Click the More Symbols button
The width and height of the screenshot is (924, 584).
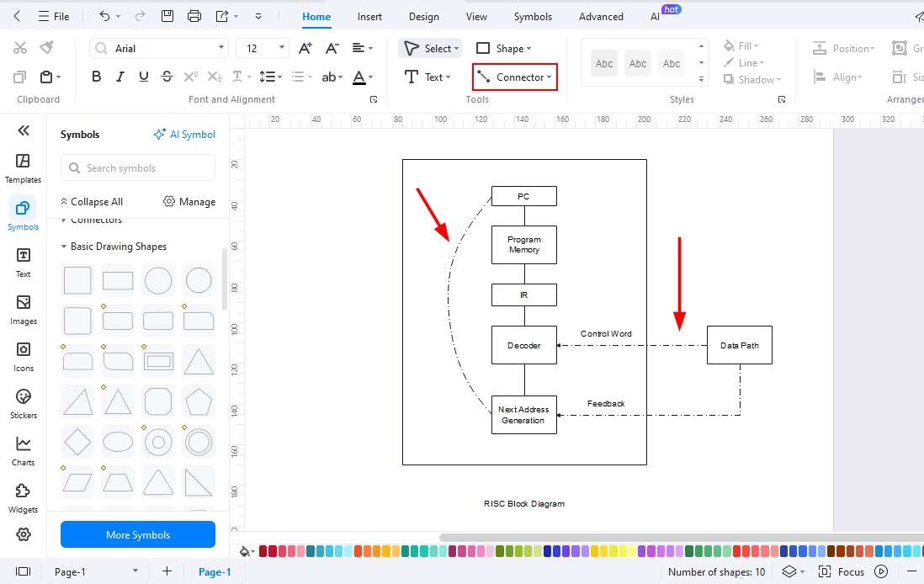coord(137,534)
